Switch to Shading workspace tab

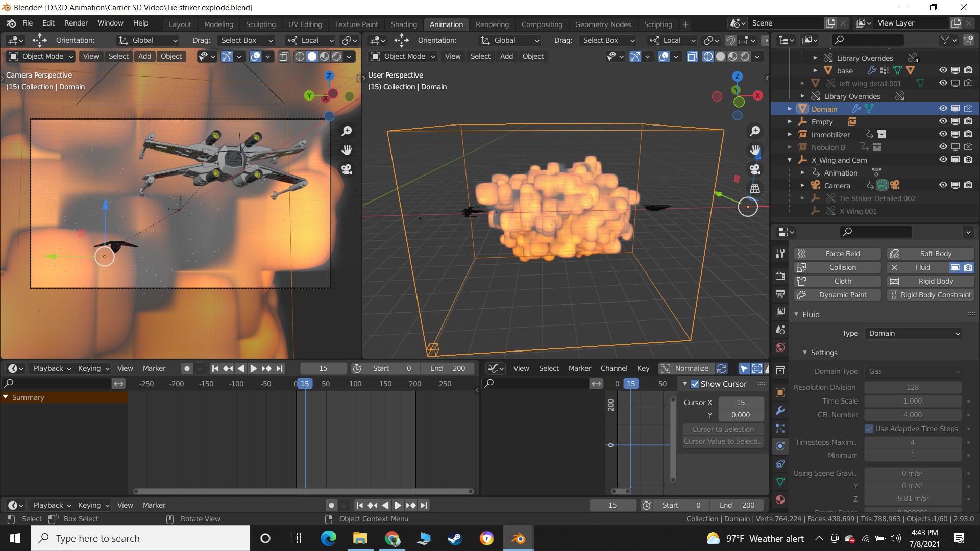(x=404, y=24)
